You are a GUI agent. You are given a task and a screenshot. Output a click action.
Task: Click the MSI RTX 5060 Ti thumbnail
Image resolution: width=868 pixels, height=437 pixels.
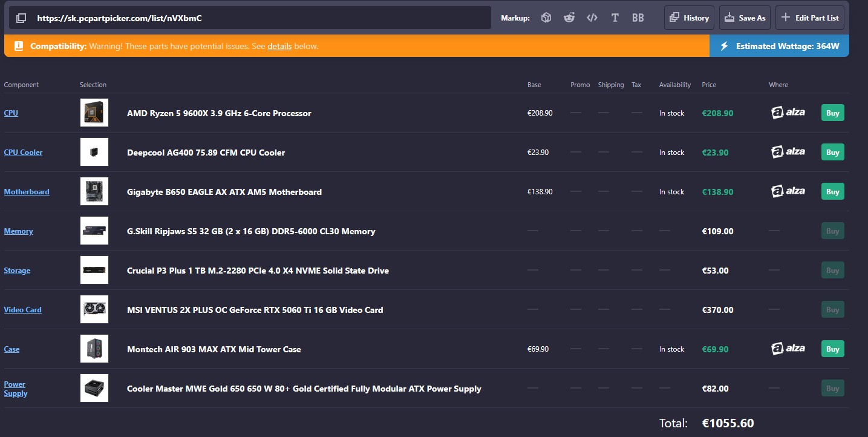94,309
